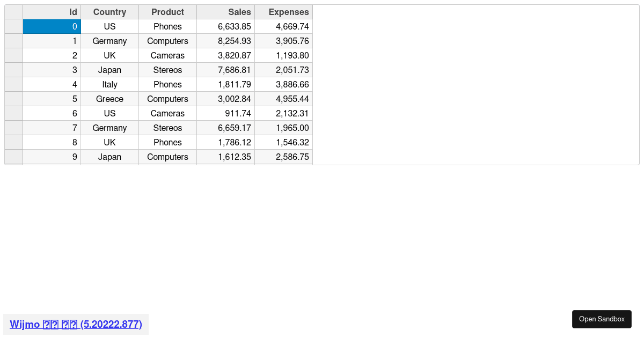Click Expenses cell showing 2,586.75
The width and height of the screenshot is (644, 338).
283,157
